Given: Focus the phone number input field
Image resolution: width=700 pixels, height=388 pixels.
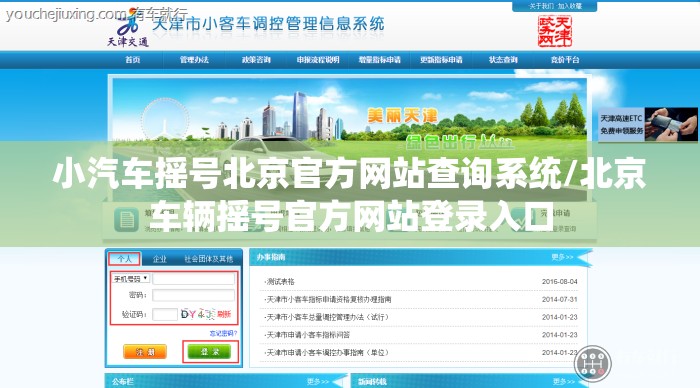Looking at the screenshot, I should [193, 279].
